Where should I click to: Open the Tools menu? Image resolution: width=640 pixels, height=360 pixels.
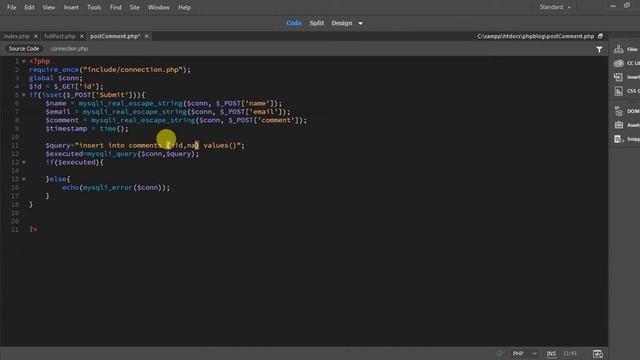[x=94, y=7]
